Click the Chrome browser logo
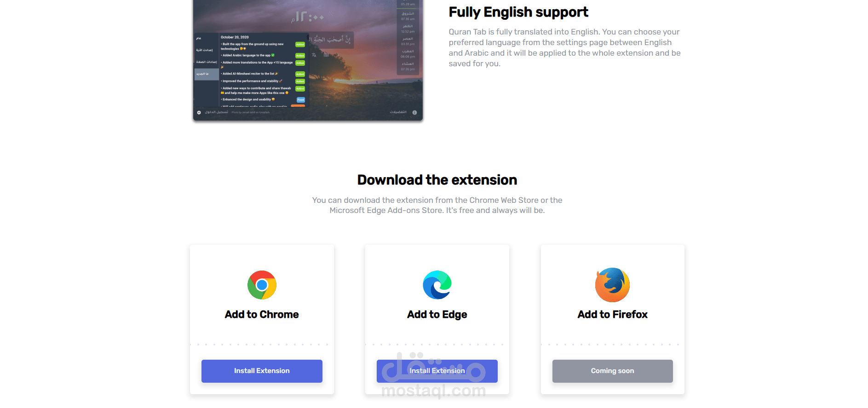Screen dimensions: 868x408 tap(262, 285)
